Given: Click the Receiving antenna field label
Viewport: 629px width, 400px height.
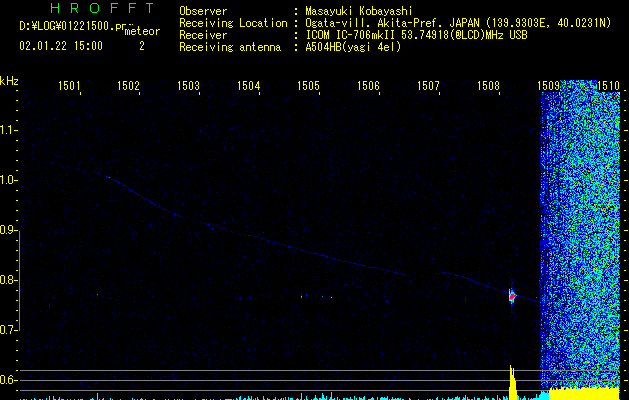Looking at the screenshot, I should tap(230, 47).
